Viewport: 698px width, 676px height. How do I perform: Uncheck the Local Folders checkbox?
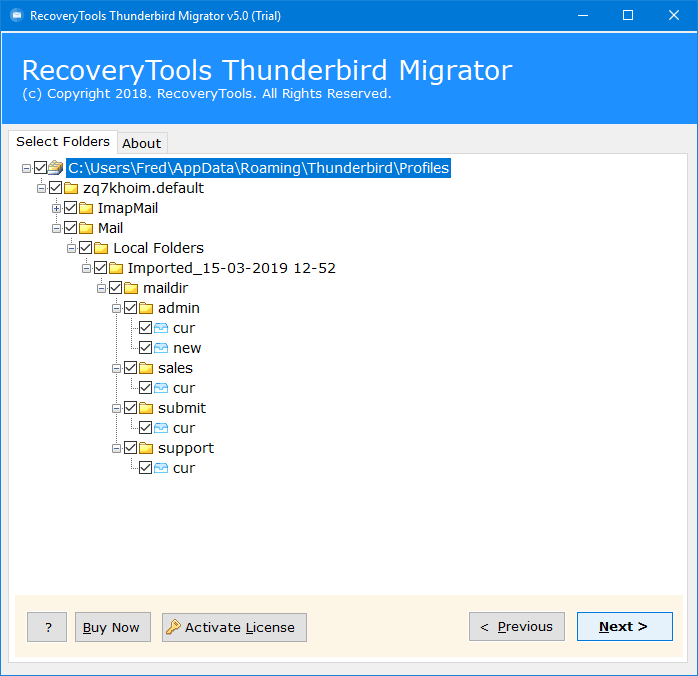[85, 248]
